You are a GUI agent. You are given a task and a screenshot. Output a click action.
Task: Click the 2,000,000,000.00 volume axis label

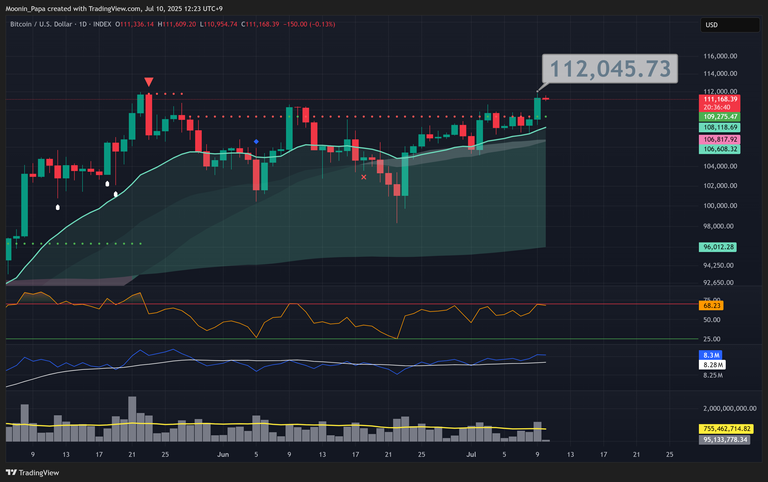pos(730,409)
